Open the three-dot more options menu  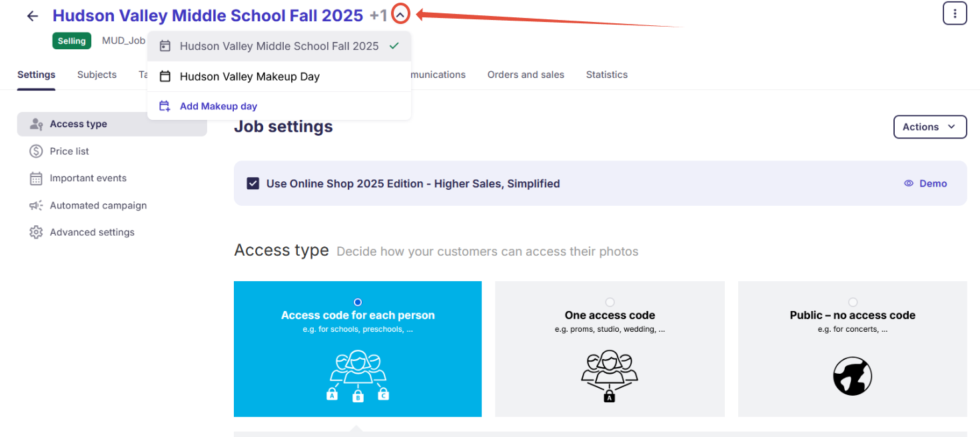954,13
